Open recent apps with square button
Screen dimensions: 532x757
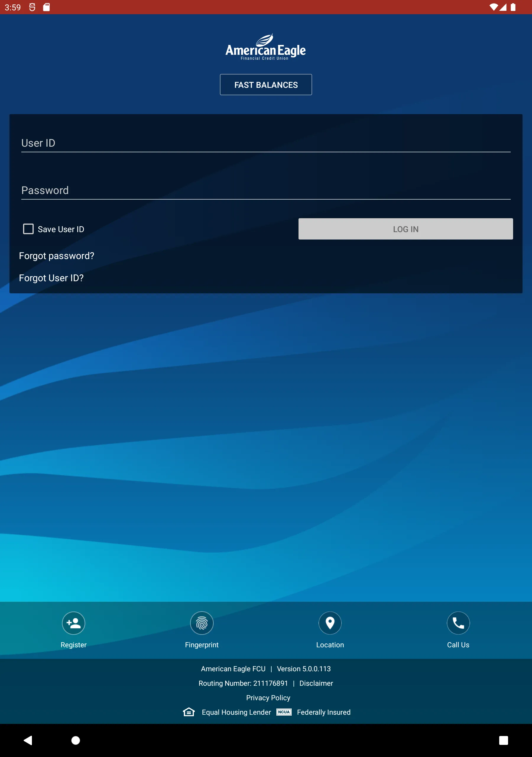pyautogui.click(x=503, y=740)
